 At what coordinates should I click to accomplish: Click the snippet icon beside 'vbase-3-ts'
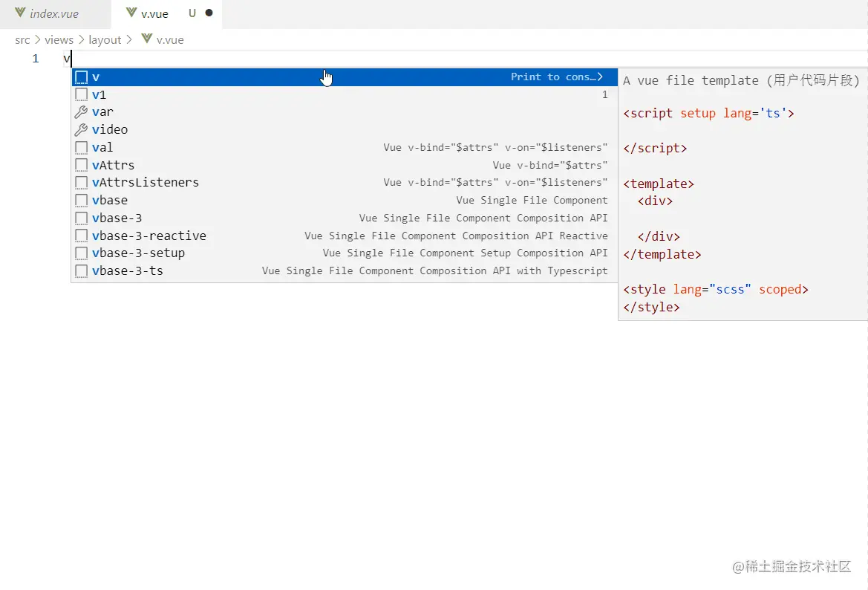(82, 271)
